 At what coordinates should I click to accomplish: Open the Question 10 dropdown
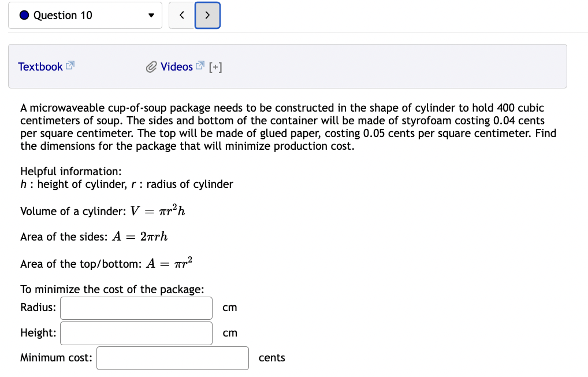click(85, 16)
